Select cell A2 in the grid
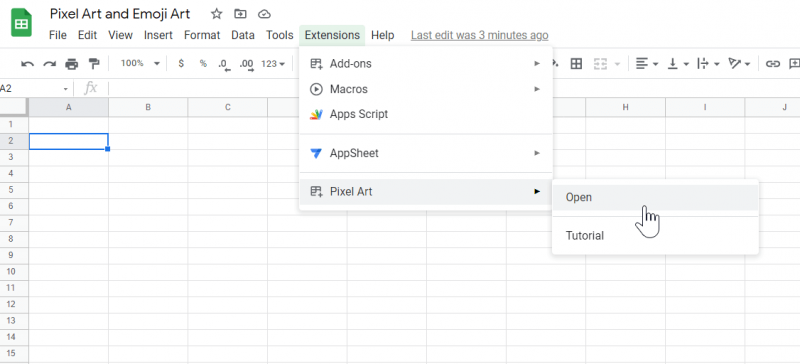This screenshot has height=364, width=800. [x=68, y=141]
